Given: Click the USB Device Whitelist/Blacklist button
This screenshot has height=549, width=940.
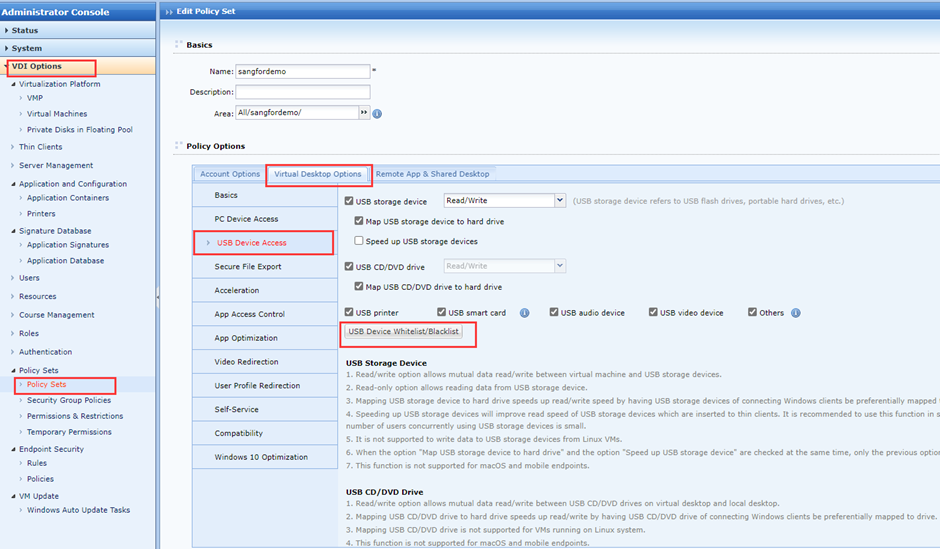Looking at the screenshot, I should point(404,333).
